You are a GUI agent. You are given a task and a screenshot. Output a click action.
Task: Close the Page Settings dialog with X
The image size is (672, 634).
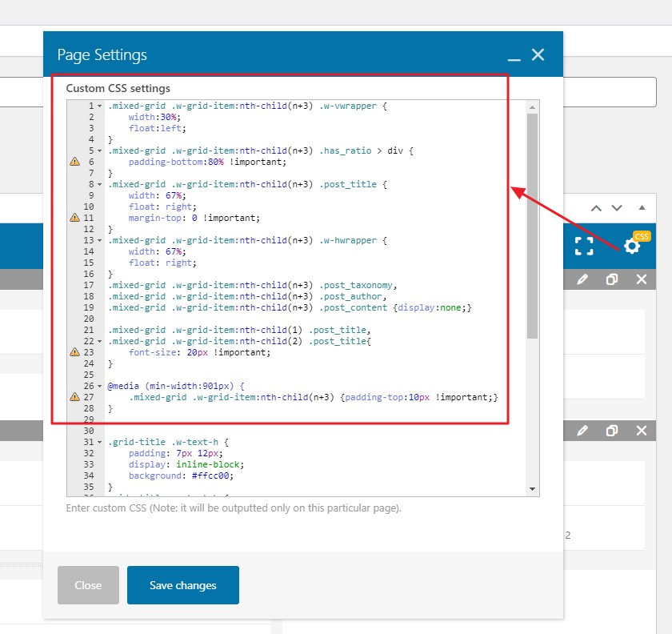[x=538, y=54]
